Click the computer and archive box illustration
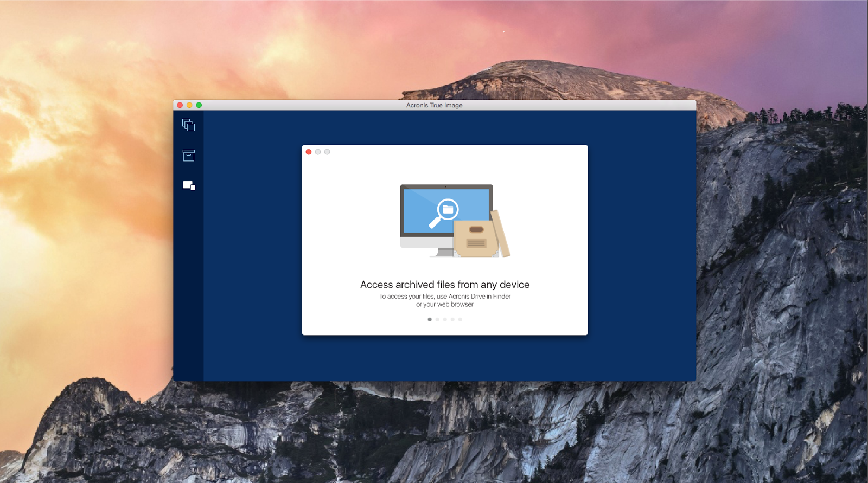Viewport: 868px width, 483px height. click(x=455, y=221)
